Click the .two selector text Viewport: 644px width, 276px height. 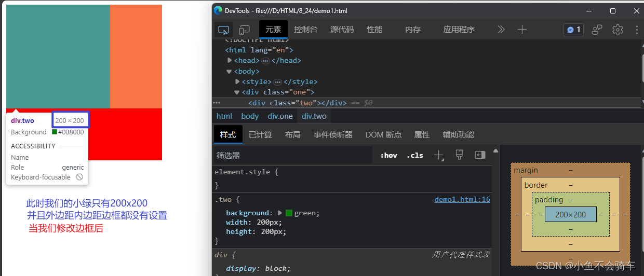click(x=224, y=199)
